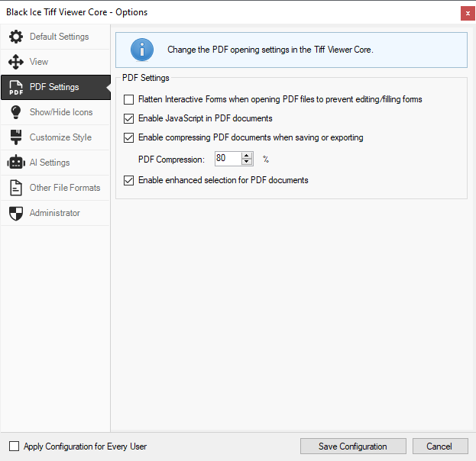This screenshot has height=461, width=476.
Task: Click the Cancel button
Action: coord(440,446)
